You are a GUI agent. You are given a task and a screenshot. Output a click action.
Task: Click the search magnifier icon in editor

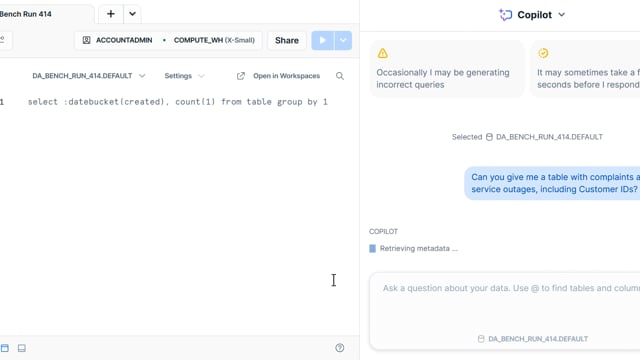pos(340,76)
